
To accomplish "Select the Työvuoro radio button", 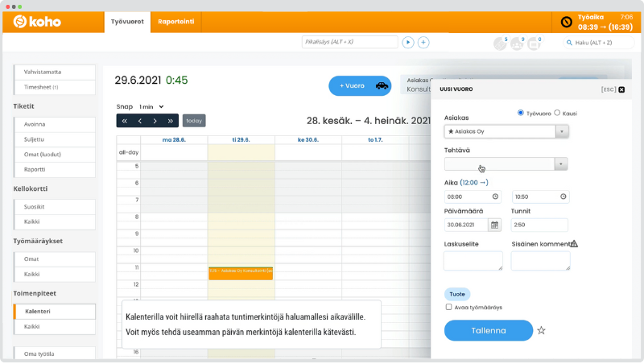I will click(521, 113).
